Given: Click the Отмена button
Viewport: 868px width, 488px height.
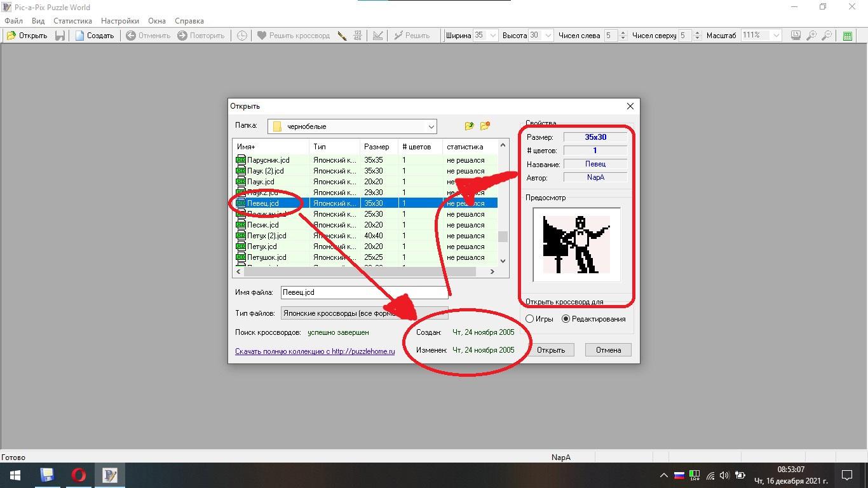Looking at the screenshot, I should 607,350.
